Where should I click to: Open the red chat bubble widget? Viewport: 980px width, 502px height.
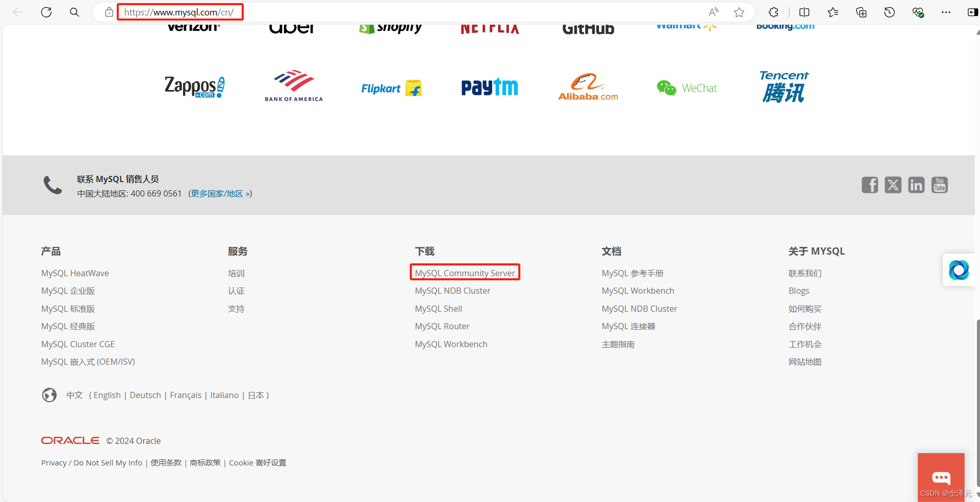tap(941, 477)
